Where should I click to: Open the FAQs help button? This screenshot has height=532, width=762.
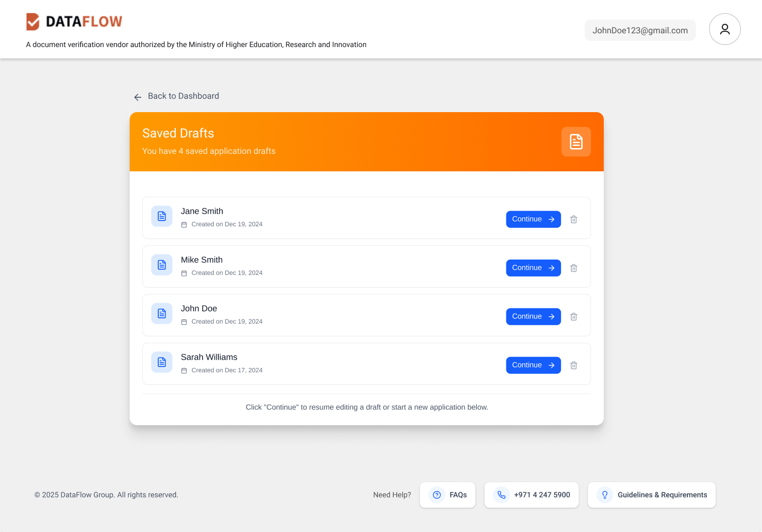[448, 495]
